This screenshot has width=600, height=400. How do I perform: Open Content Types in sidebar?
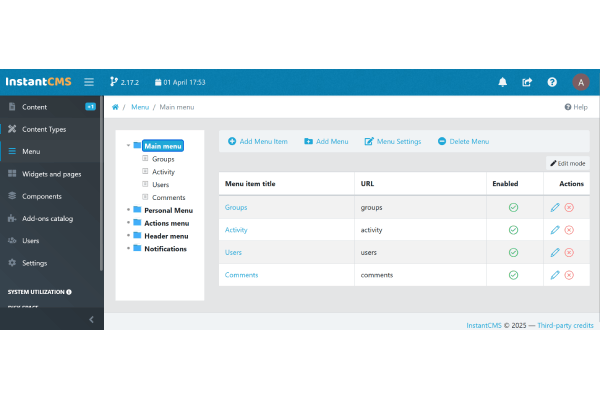[44, 129]
